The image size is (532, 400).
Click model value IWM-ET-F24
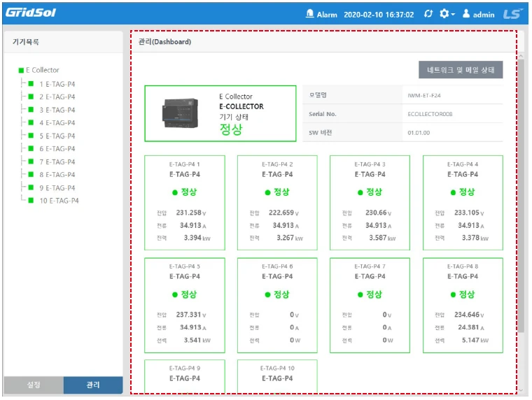[x=423, y=96]
